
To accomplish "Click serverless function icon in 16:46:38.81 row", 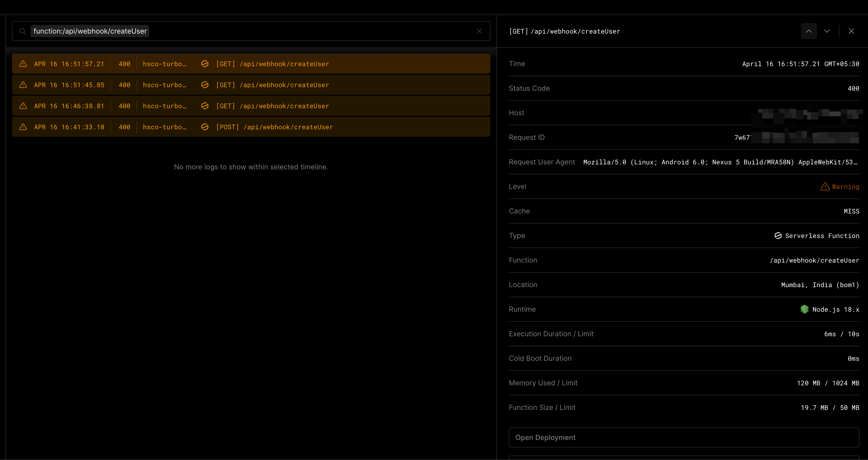I will coord(205,106).
